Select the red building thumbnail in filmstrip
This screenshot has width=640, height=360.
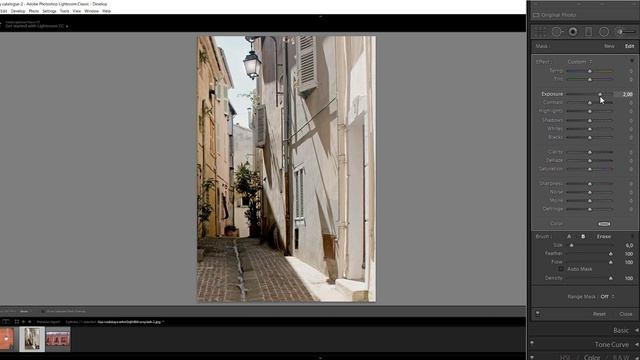pos(58,339)
